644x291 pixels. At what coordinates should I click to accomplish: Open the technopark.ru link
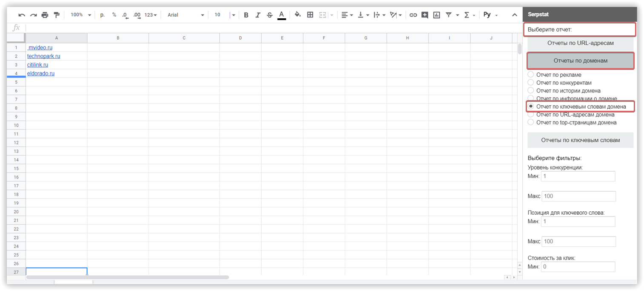[43, 56]
